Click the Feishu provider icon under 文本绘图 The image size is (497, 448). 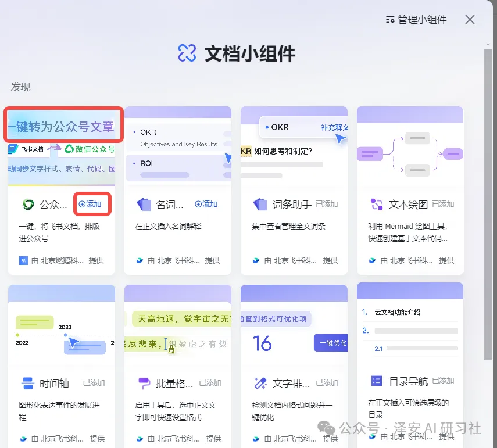click(x=372, y=260)
